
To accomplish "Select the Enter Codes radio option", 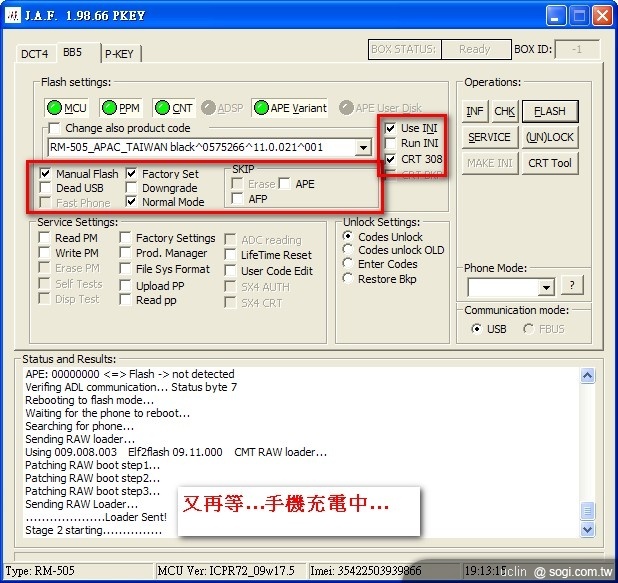I will pyautogui.click(x=348, y=264).
